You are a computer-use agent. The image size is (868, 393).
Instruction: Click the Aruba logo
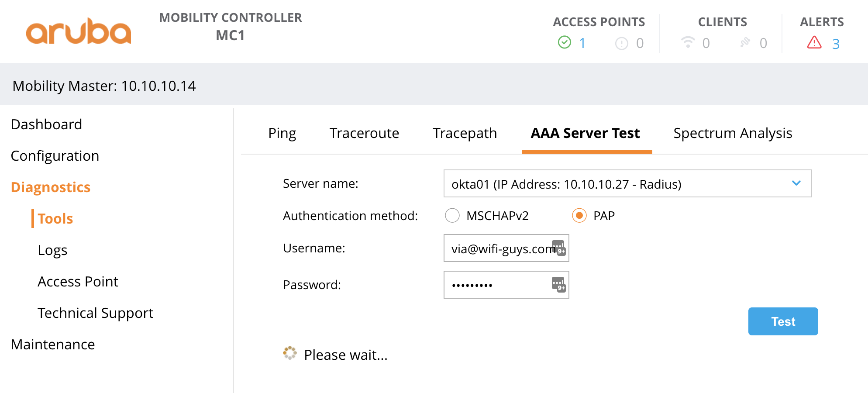(x=78, y=31)
